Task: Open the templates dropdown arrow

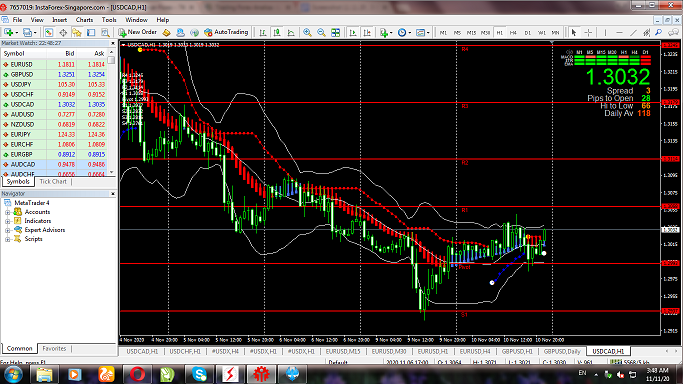Action: point(428,33)
